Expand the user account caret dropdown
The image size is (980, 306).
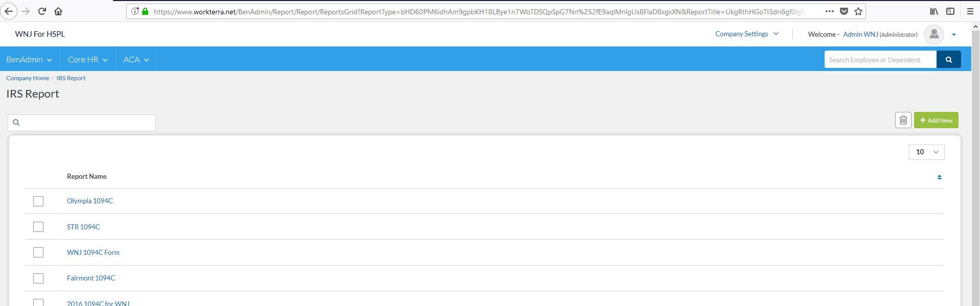tap(953, 35)
